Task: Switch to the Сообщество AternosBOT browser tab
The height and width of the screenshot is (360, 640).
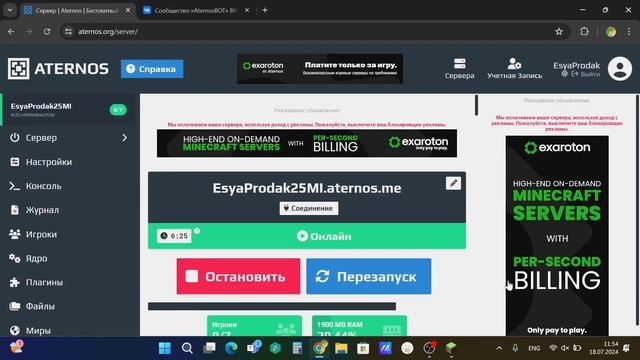Action: pyautogui.click(x=195, y=10)
